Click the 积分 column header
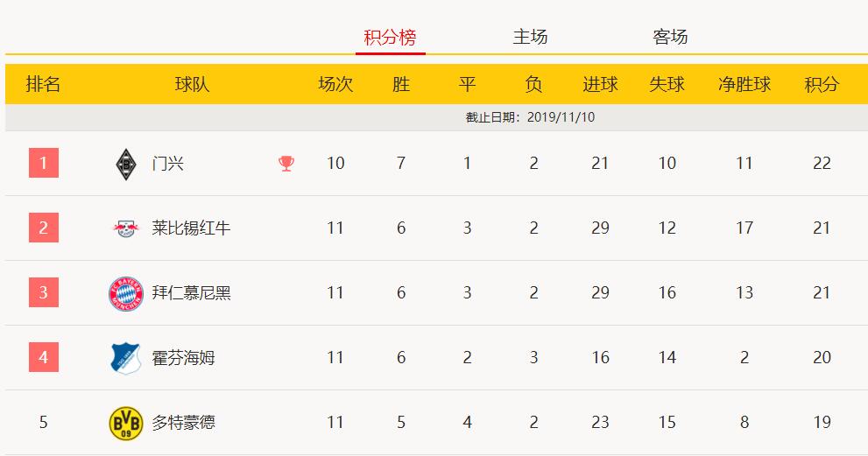 (x=822, y=84)
